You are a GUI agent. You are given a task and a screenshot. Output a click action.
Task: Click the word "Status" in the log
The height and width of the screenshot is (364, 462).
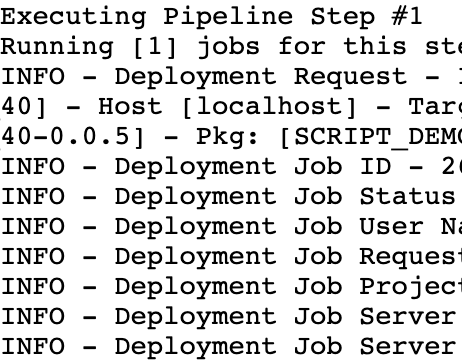point(408,197)
